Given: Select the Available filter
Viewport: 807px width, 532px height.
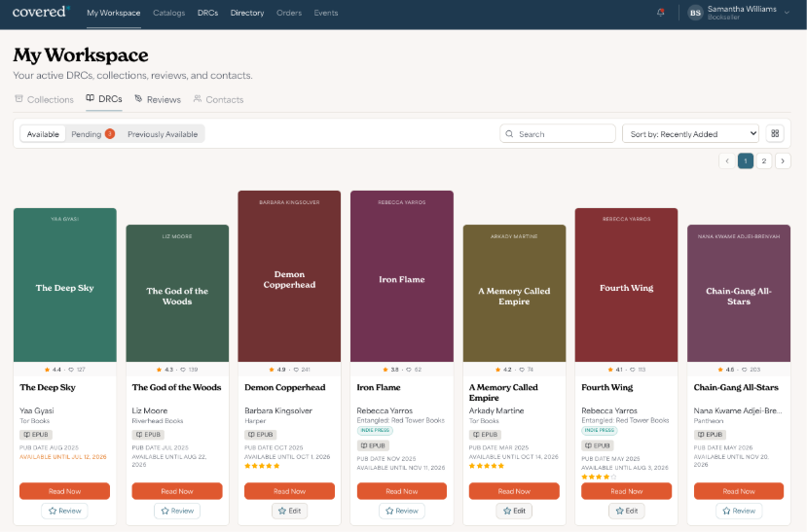Looking at the screenshot, I should click(43, 134).
